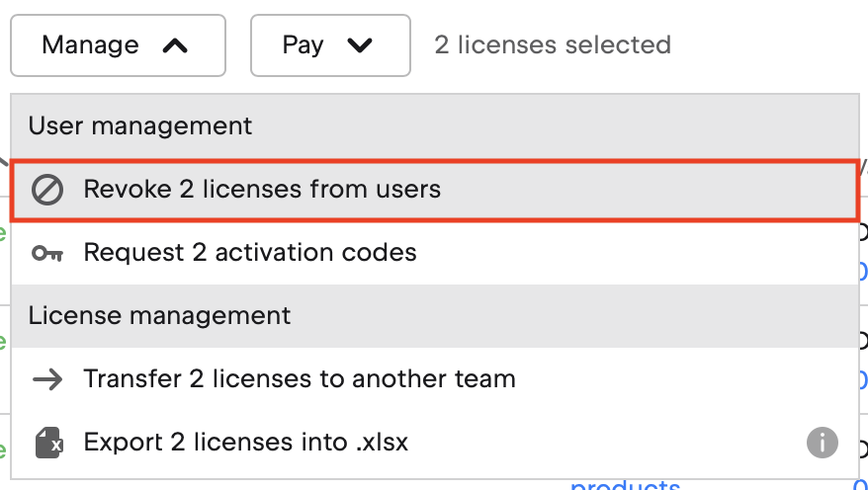Open the Pay button menu
Screen dimensions: 868x490
[304, 45]
